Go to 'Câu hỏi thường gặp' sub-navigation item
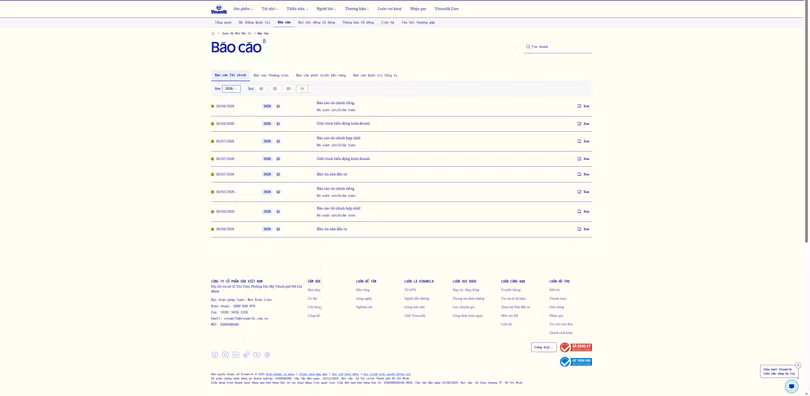Screen dimensions: 810x396 418,23
